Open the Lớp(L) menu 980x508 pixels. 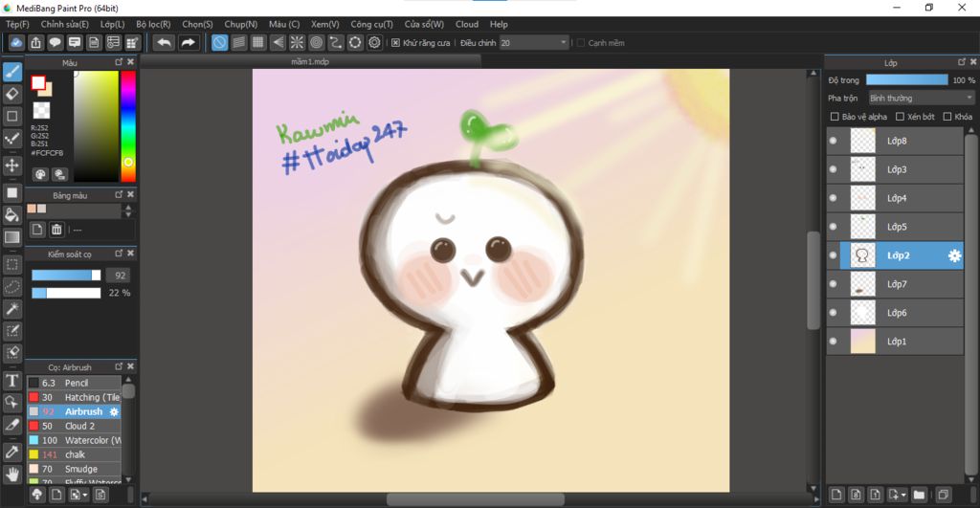[x=113, y=24]
